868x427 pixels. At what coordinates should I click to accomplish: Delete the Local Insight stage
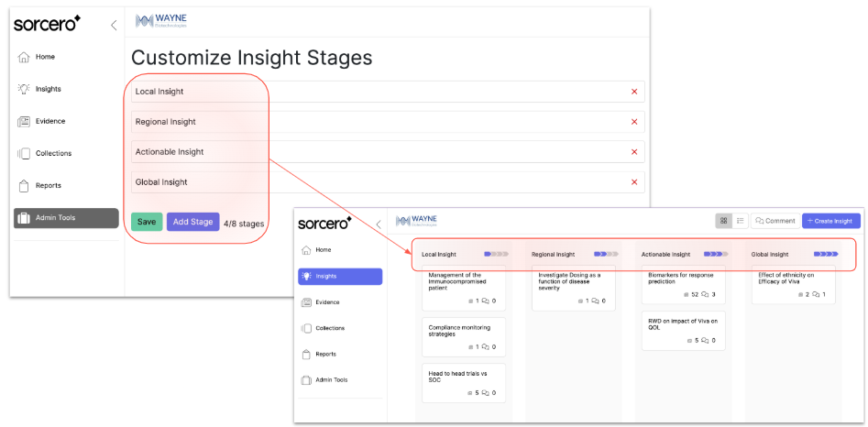coord(634,92)
